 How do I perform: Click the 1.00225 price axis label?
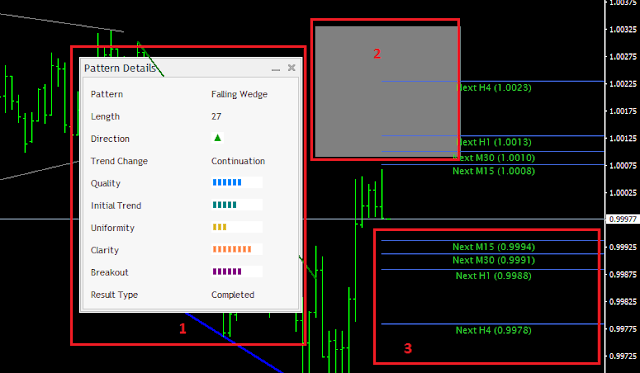click(x=623, y=84)
